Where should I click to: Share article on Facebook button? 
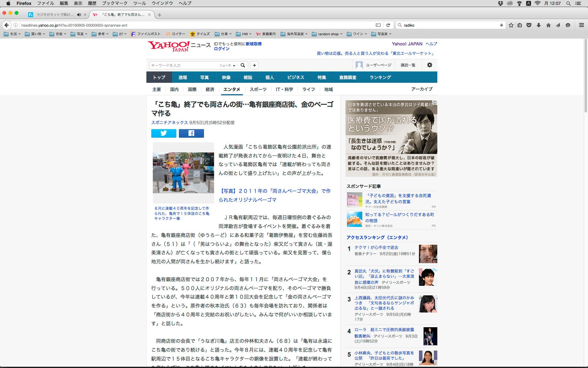pos(191,133)
